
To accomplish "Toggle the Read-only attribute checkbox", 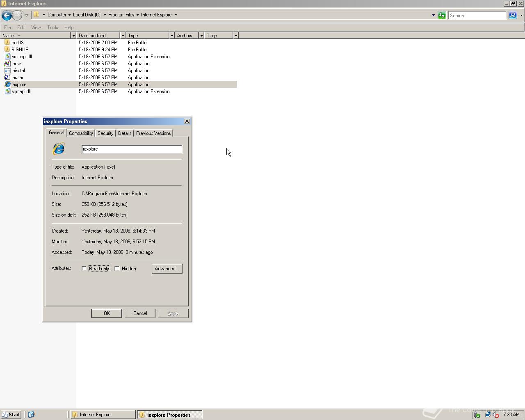I will [84, 269].
